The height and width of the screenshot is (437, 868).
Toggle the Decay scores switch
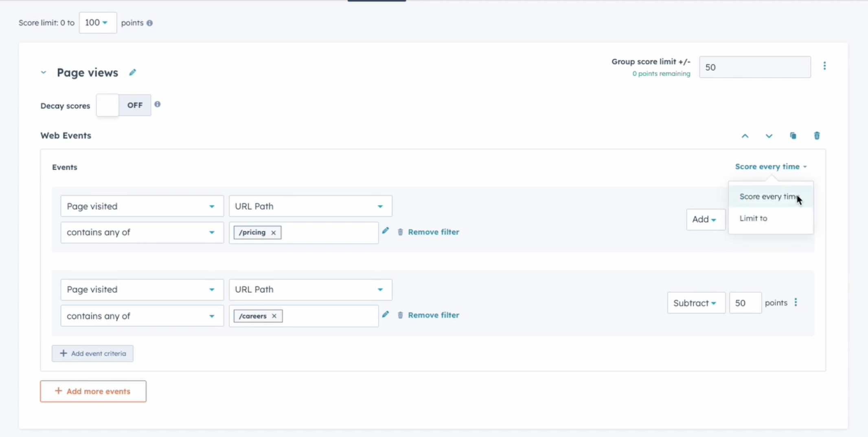point(123,105)
